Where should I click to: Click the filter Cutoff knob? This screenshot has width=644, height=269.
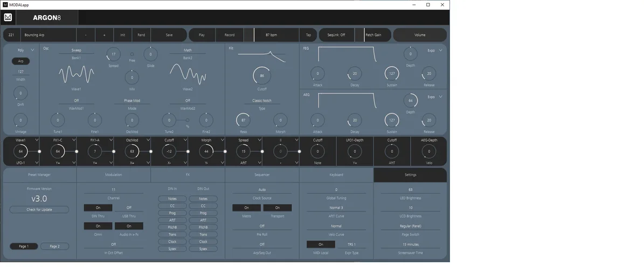(262, 76)
